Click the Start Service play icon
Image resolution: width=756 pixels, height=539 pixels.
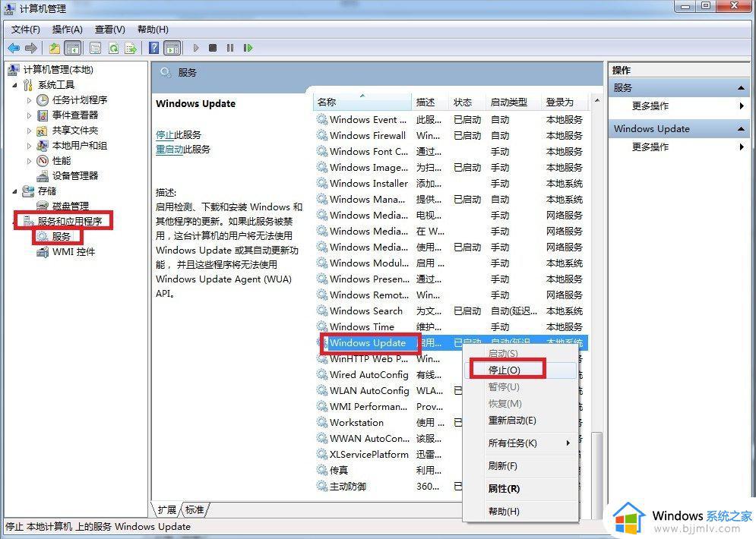tap(196, 48)
